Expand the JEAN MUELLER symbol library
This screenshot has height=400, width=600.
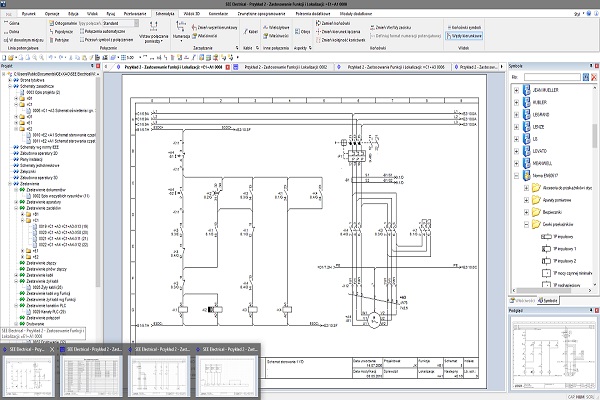click(516, 90)
